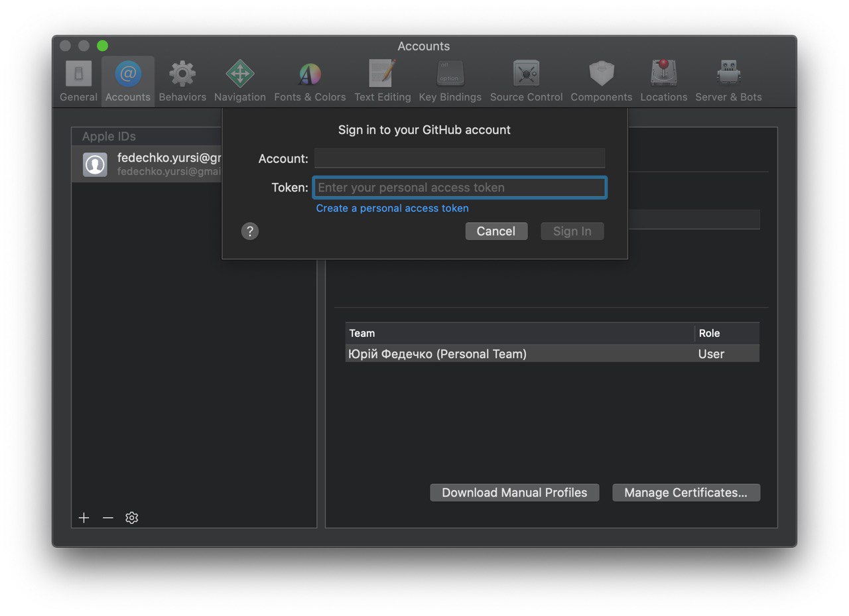Click the personal access Token field

460,188
